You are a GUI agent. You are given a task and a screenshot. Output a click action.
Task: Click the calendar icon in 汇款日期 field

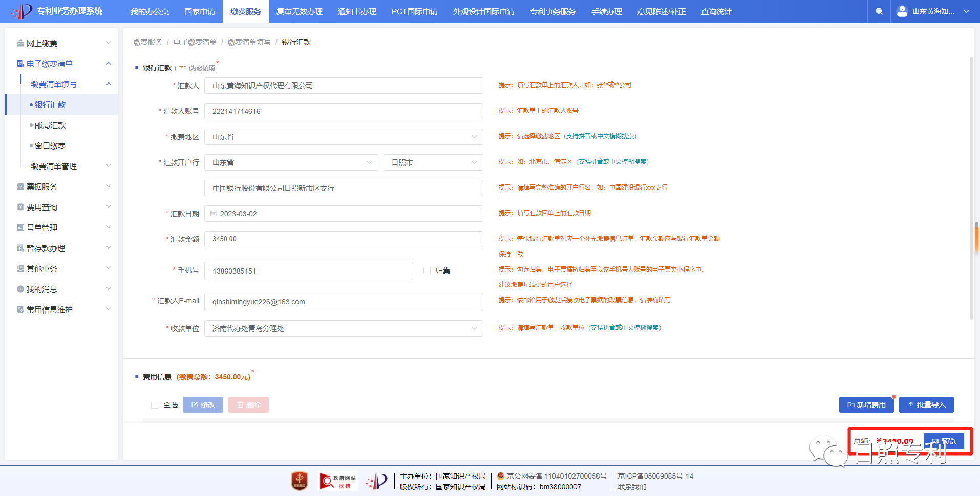(x=214, y=214)
